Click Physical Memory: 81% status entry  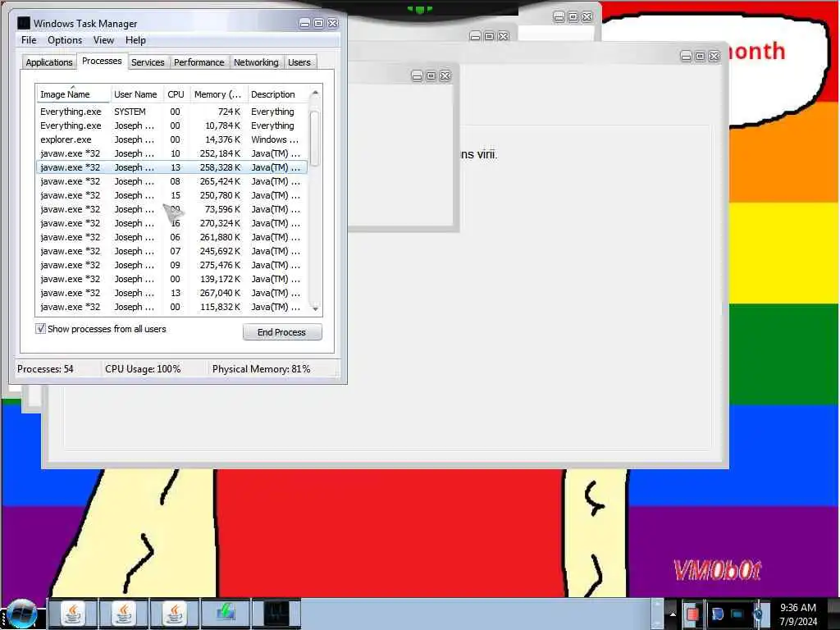pyautogui.click(x=262, y=369)
